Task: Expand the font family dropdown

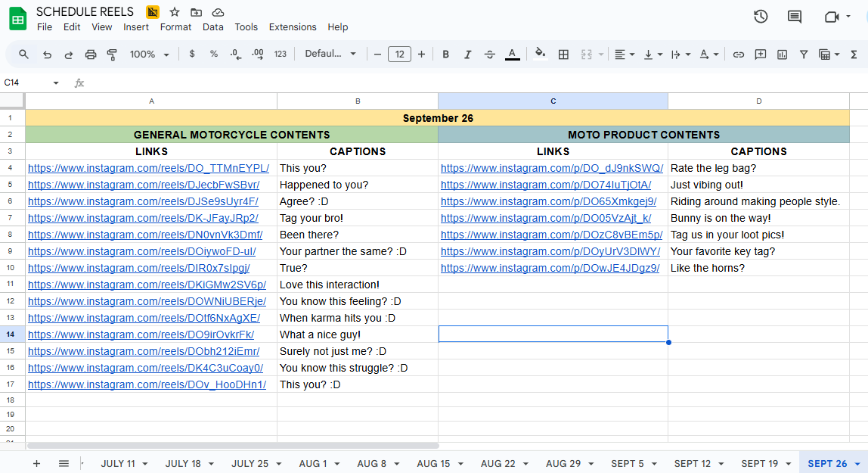Action: point(330,54)
